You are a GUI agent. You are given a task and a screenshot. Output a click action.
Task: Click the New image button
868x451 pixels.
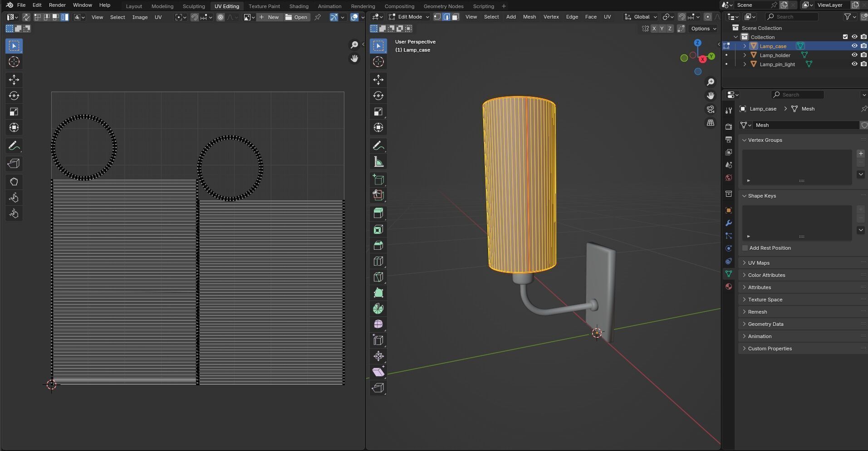click(x=269, y=17)
